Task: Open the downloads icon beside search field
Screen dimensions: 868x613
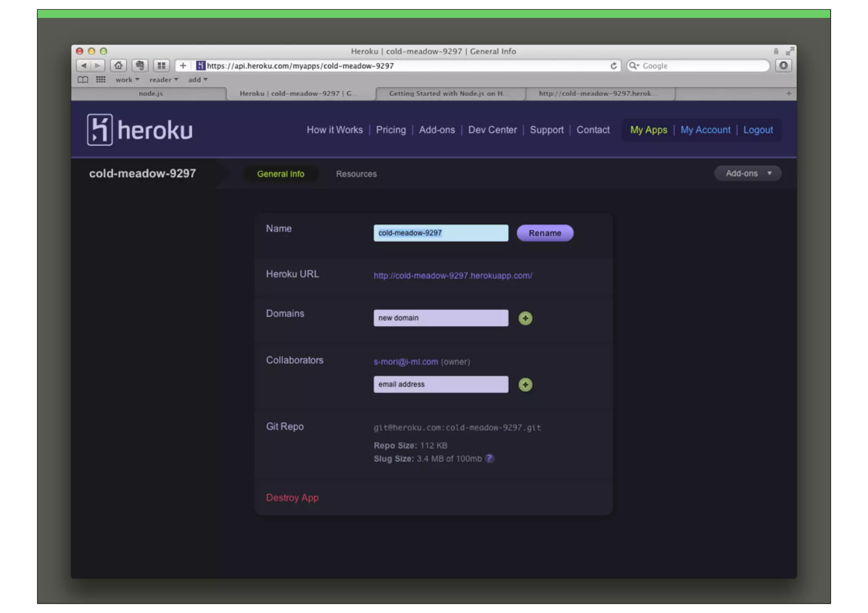Action: pyautogui.click(x=783, y=66)
